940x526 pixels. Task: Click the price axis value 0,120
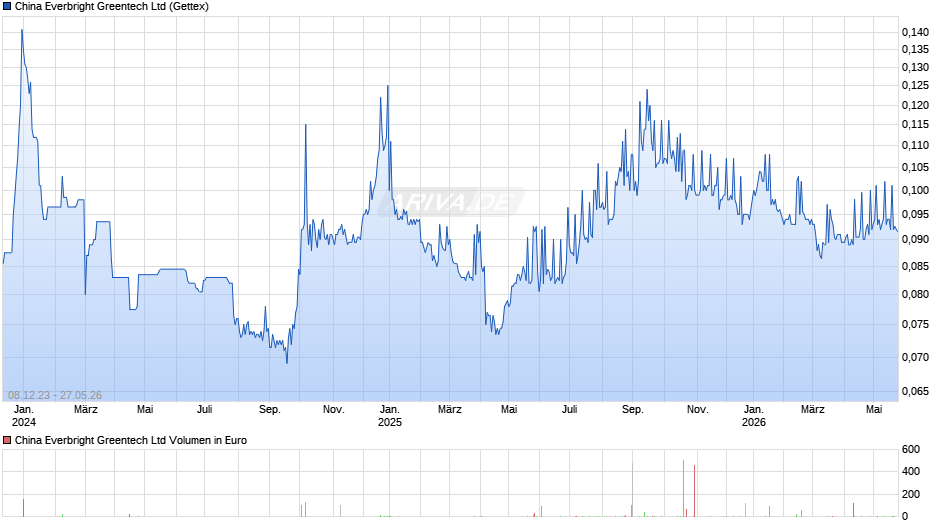pos(915,106)
